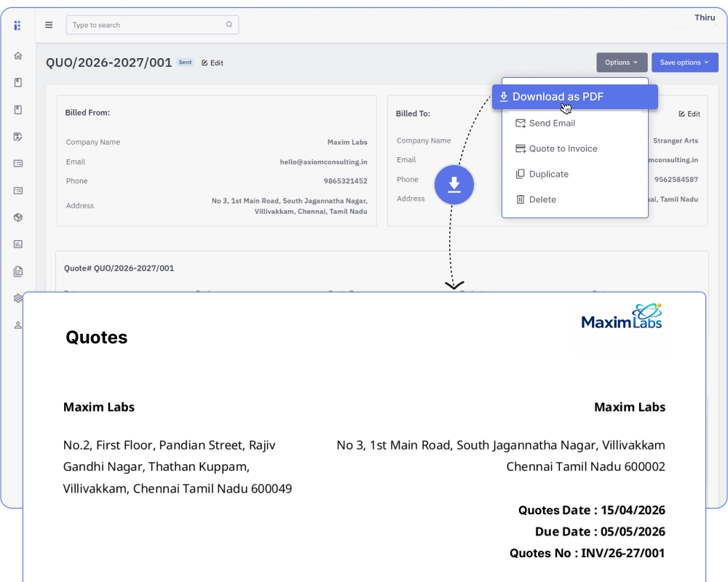
Task: Open the bar chart reports icon in sidebar
Action: [x=18, y=244]
